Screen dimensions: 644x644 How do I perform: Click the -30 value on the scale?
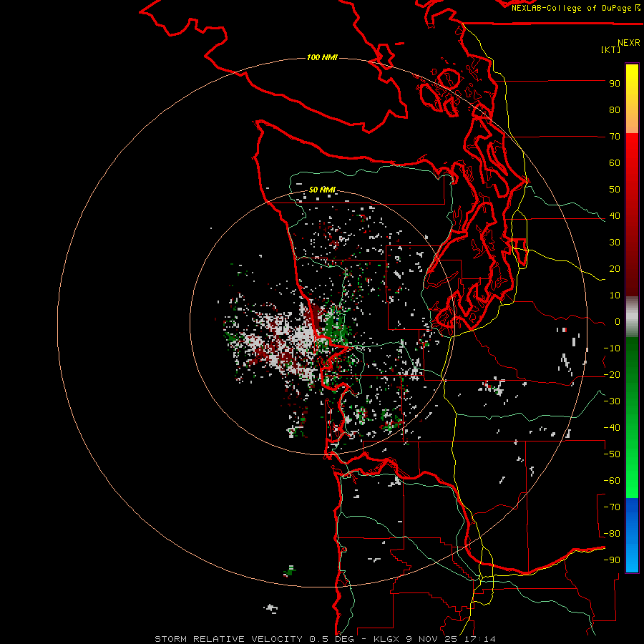click(612, 401)
